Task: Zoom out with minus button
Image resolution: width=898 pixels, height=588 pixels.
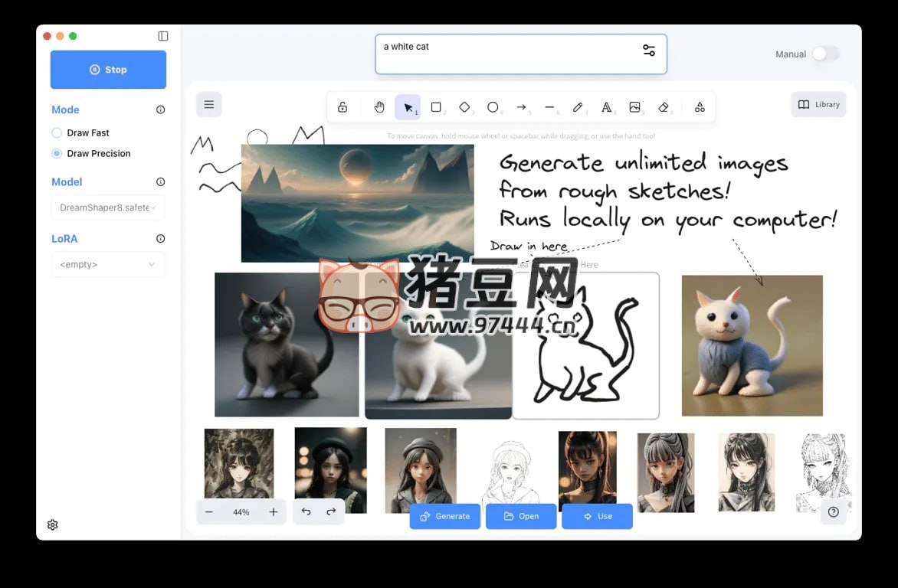Action: [x=209, y=512]
